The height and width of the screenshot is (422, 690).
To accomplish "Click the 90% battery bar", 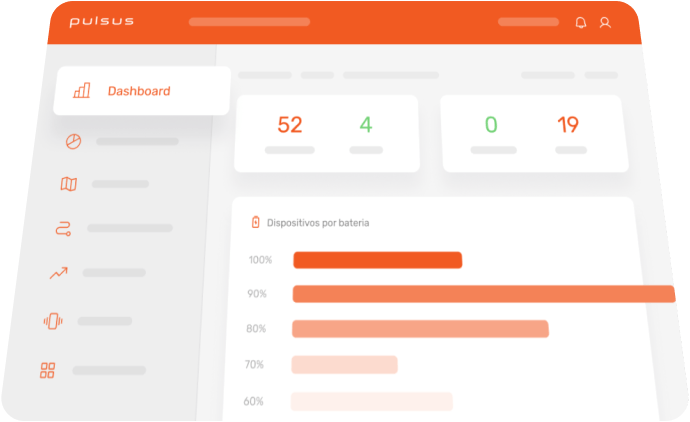I will [484, 294].
